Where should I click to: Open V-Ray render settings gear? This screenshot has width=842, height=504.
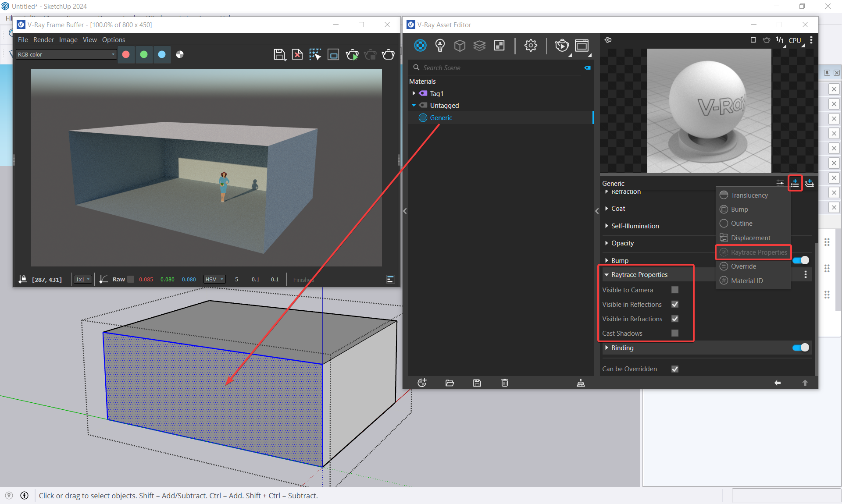(531, 45)
